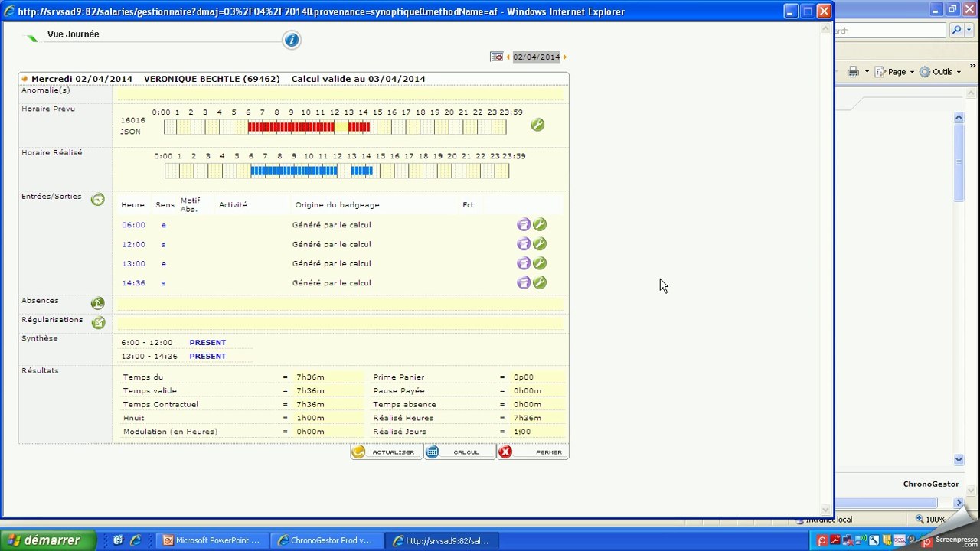Switch to srvsad9:82 taskbar item
980x551 pixels.
pos(441,540)
